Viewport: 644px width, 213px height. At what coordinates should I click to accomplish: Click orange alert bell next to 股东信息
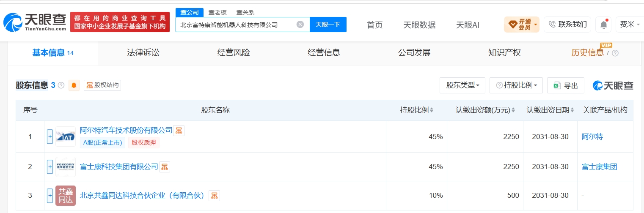coord(74,85)
